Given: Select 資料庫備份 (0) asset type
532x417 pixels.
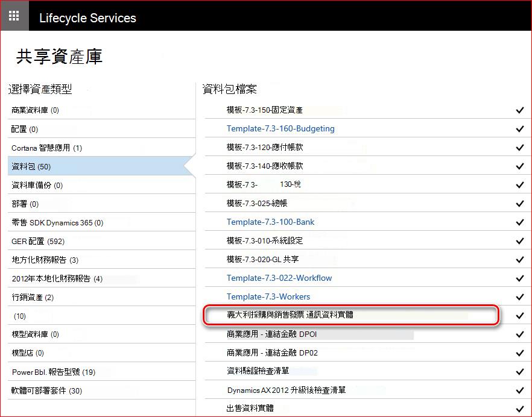Looking at the screenshot, I should pos(102,185).
